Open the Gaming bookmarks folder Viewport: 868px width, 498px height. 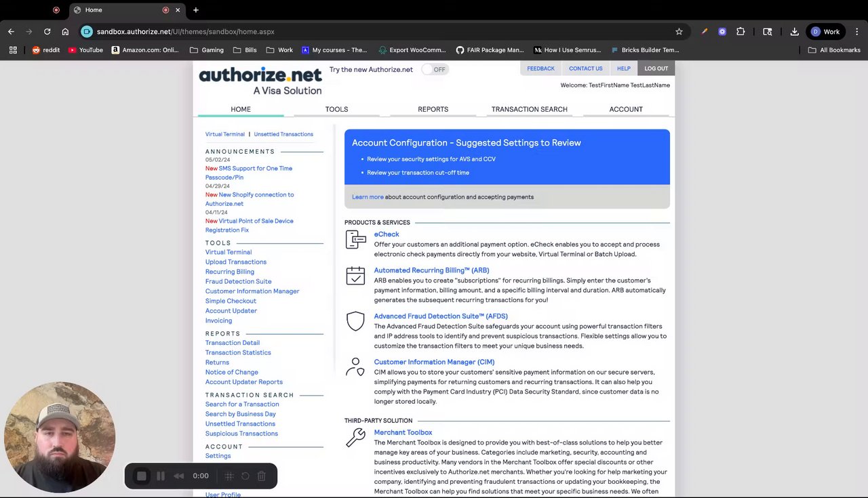tap(207, 50)
